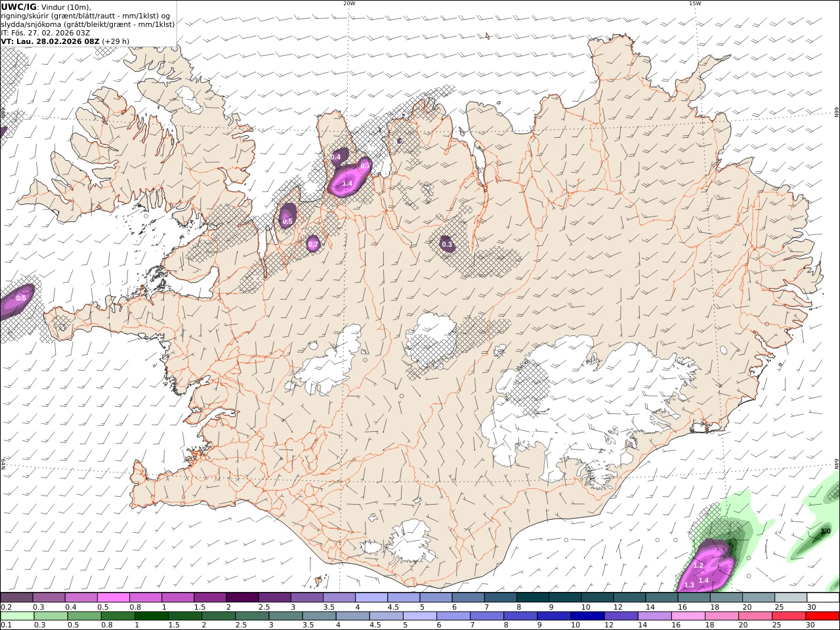Choose the darkest plum legend swatch at 2

pos(242,598)
